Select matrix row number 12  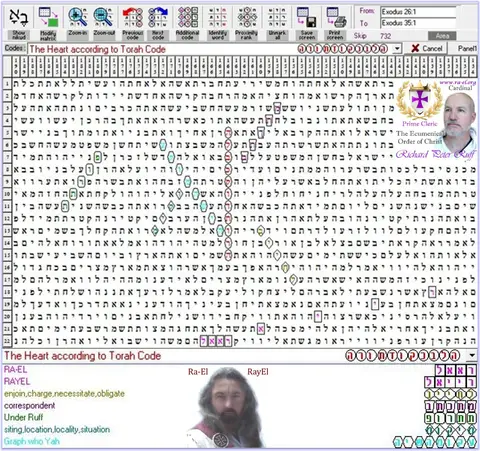(7, 219)
